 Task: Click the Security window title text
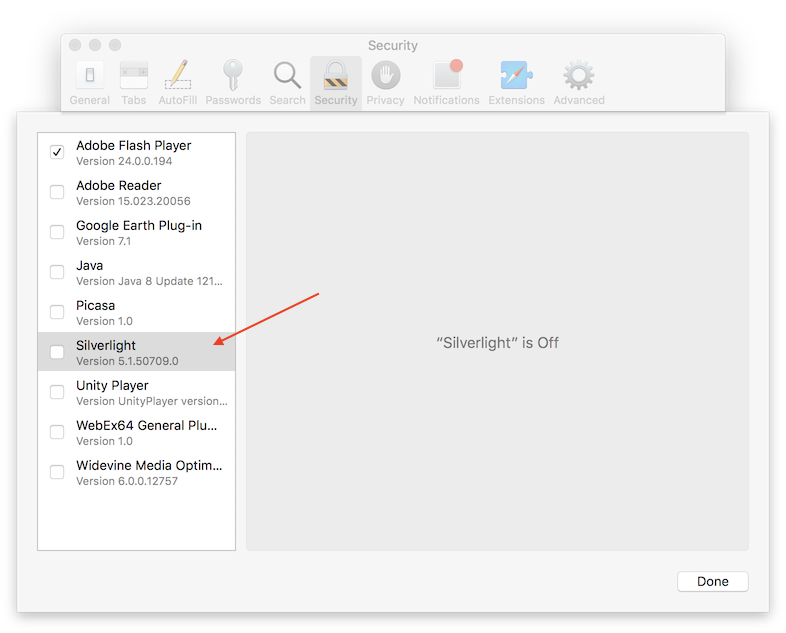click(x=392, y=45)
